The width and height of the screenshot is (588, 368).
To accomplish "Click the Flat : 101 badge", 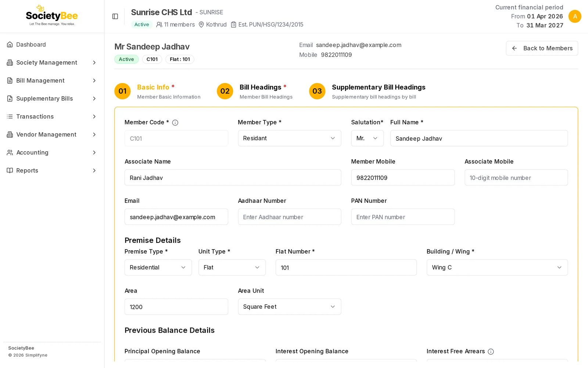I will 180,59.
